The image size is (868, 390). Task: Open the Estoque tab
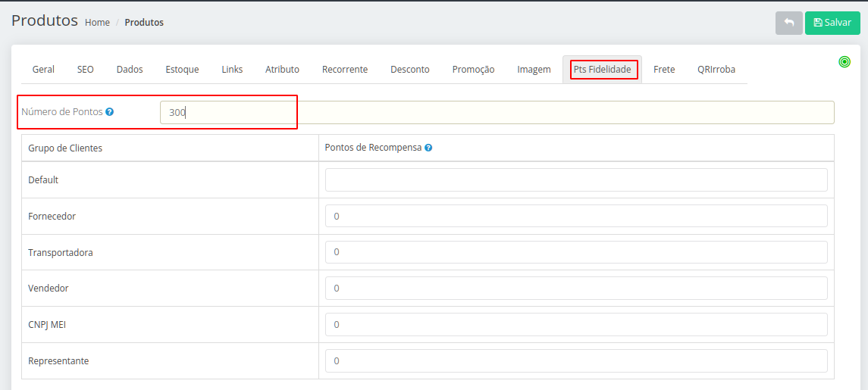pyautogui.click(x=182, y=70)
